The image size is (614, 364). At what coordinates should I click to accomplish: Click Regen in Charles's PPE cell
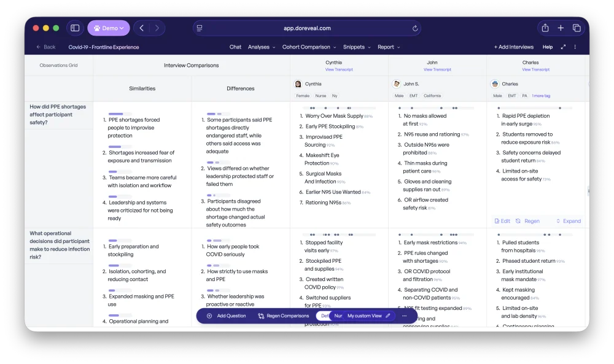point(527,221)
